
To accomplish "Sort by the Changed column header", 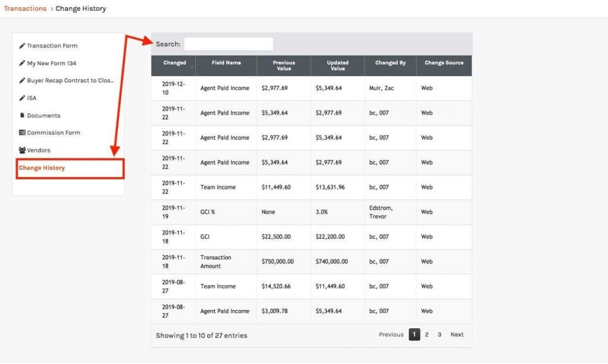I will tap(173, 65).
